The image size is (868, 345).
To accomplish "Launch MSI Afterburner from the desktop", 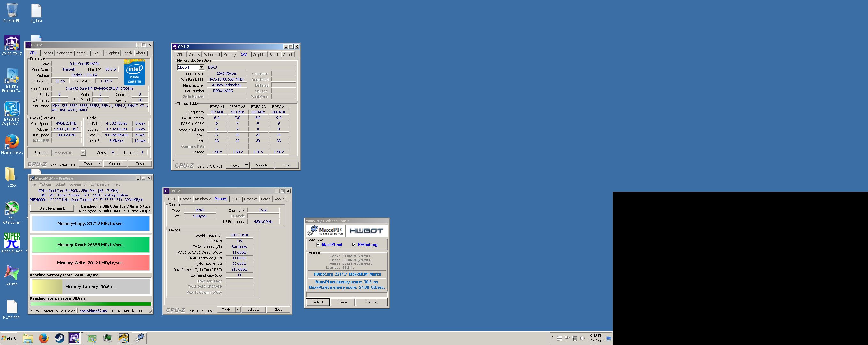I will 12,212.
